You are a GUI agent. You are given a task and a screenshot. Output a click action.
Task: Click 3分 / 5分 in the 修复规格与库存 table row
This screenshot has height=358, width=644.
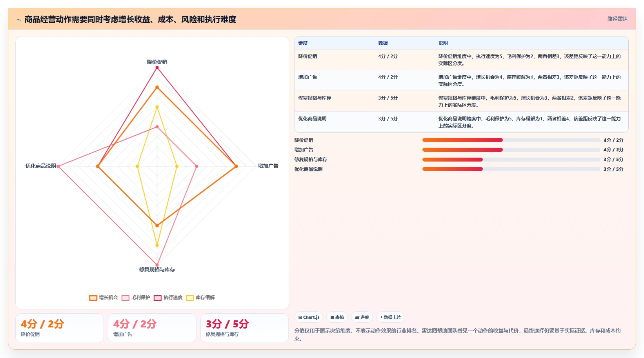388,98
